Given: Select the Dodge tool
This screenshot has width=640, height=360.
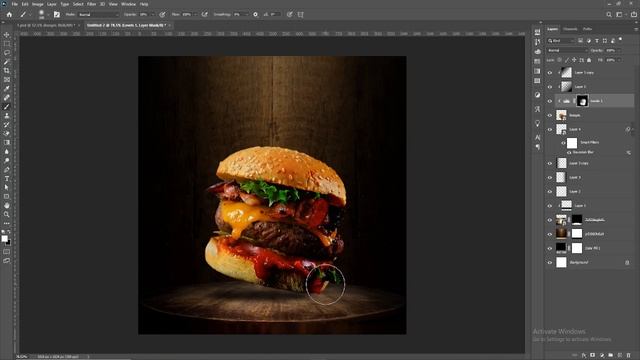Looking at the screenshot, I should [x=7, y=160].
